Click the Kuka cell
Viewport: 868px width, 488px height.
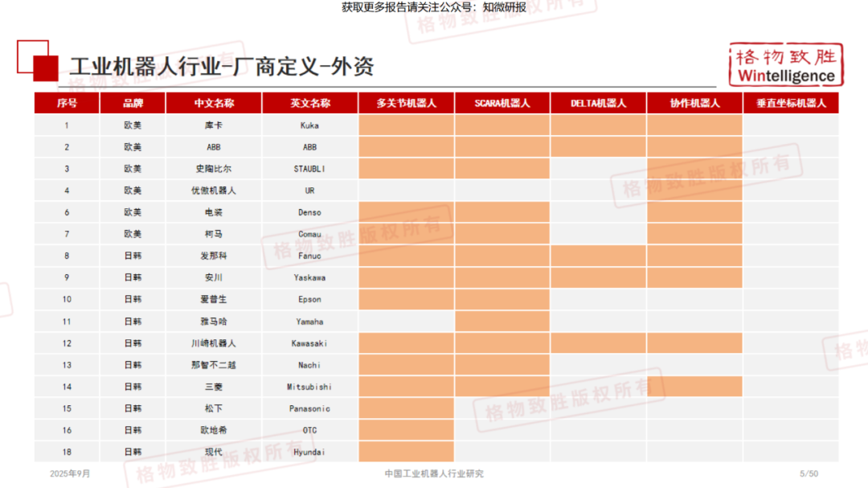tap(310, 125)
